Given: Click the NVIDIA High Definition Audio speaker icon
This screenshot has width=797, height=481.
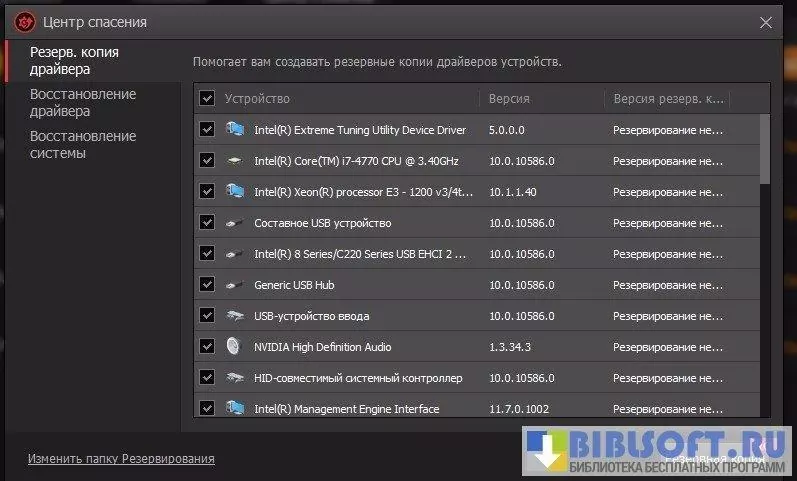Looking at the screenshot, I should tap(235, 347).
